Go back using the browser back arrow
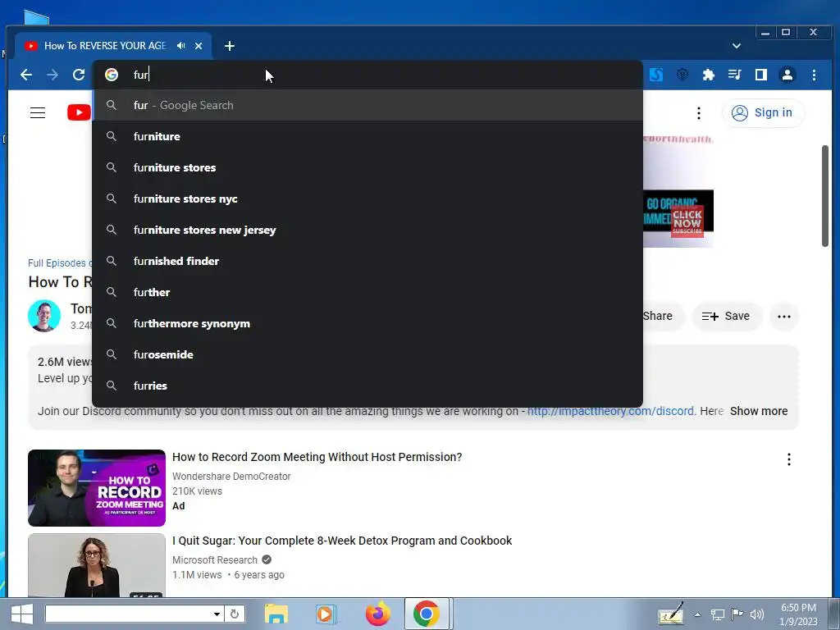Screen dimensions: 840x630 tap(25, 75)
